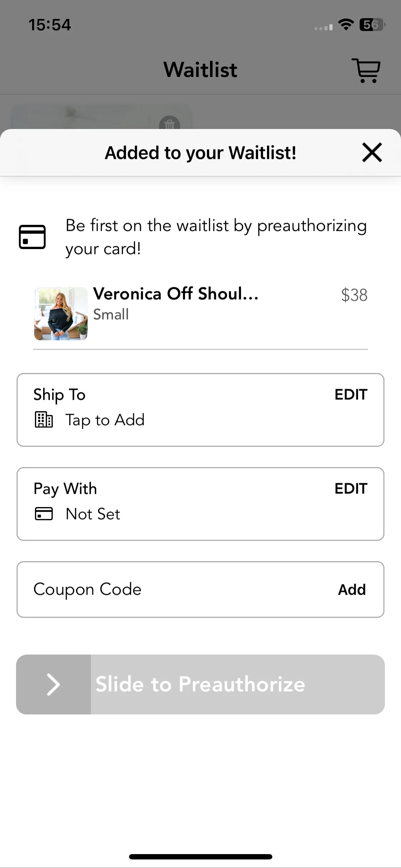Open the Veronica Off Shoulder product thumbnail
This screenshot has width=401, height=868.
pos(61,314)
